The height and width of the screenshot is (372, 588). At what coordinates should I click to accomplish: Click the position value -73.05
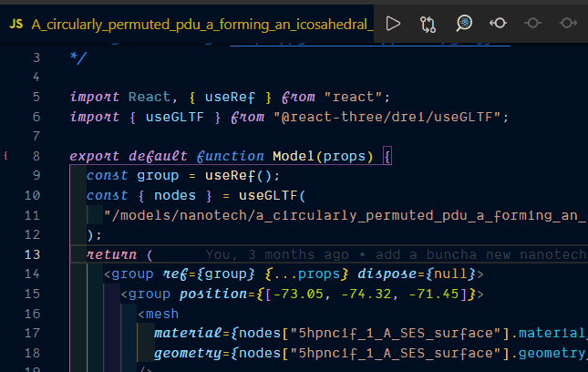298,294
